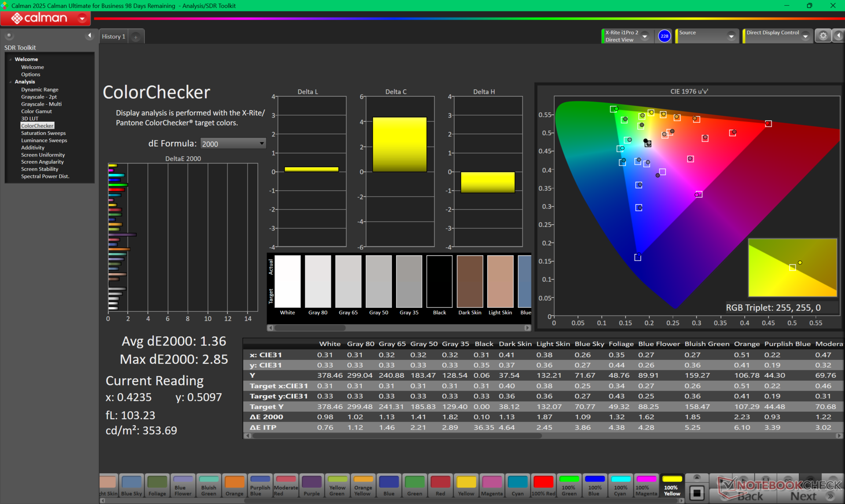Click the settings gear icon

pos(823,36)
